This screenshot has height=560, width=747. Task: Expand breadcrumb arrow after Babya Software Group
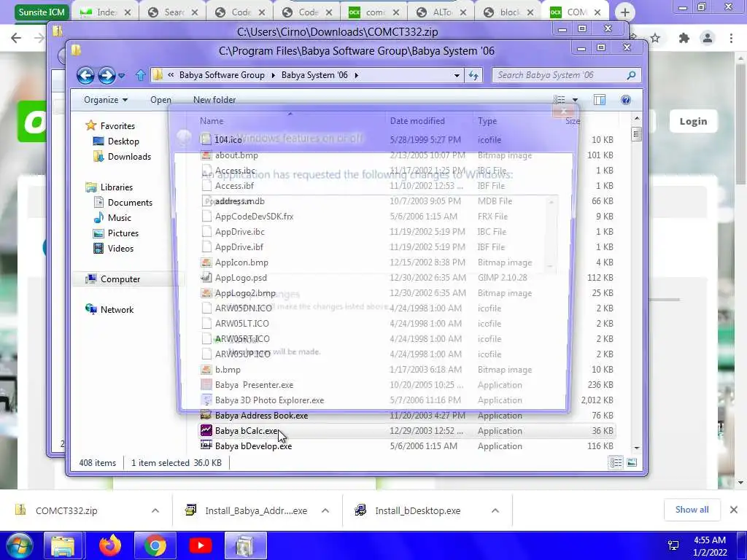point(273,75)
